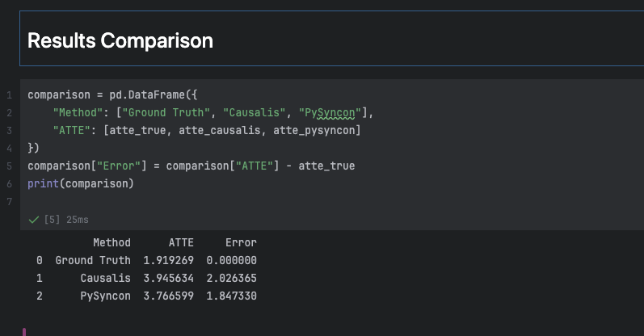Click the "[5] 25ms" execution time label
The height and width of the screenshot is (336, 644).
(66, 220)
